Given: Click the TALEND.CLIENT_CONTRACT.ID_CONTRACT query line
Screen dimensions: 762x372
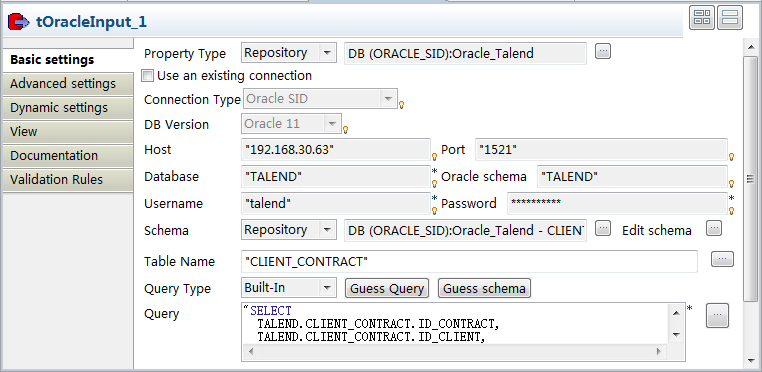Looking at the screenshot, I should (378, 324).
